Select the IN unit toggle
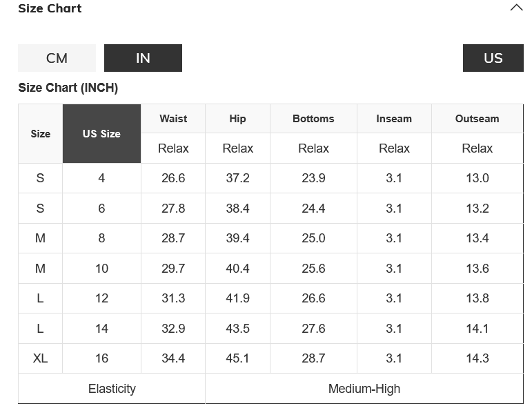Image resolution: width=532 pixels, height=415 pixels. 143,58
